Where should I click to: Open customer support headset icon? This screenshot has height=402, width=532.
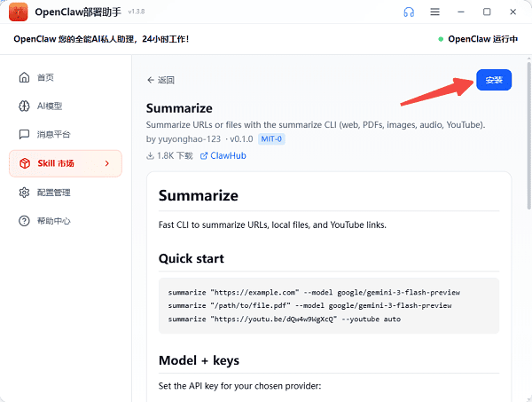(409, 12)
